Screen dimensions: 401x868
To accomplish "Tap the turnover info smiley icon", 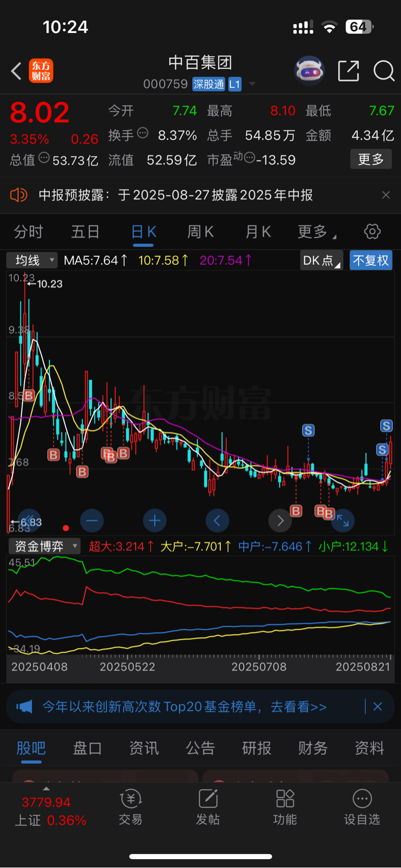I will tap(142, 133).
